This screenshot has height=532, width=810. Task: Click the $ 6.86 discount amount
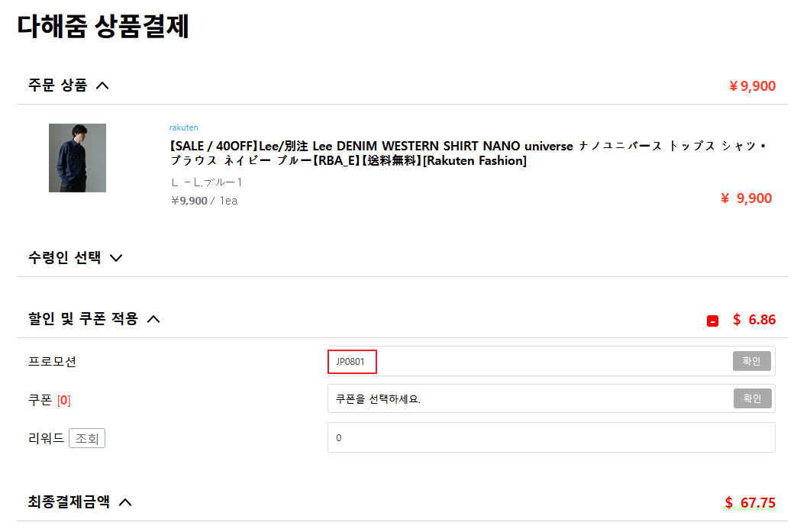click(754, 320)
